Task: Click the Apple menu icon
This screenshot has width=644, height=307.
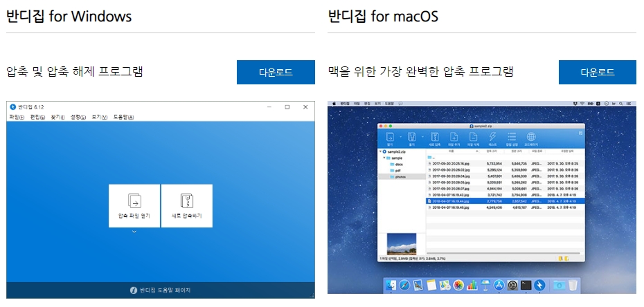Action: point(334,104)
